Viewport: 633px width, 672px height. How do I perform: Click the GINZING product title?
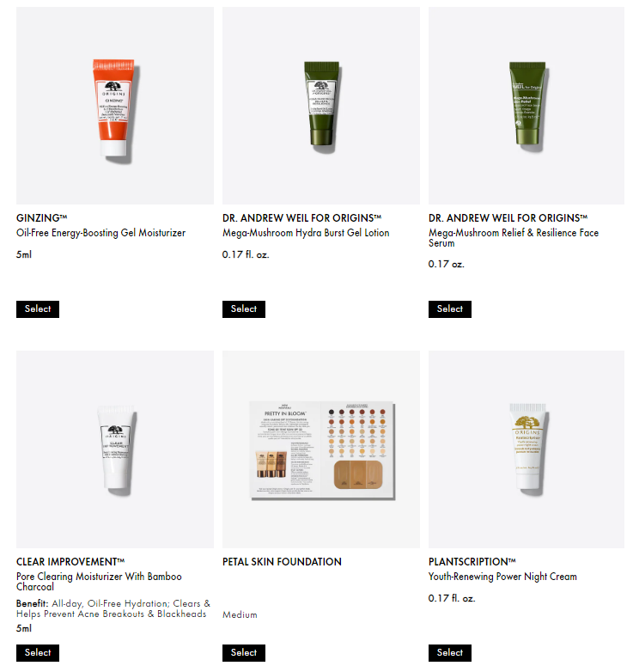41,218
